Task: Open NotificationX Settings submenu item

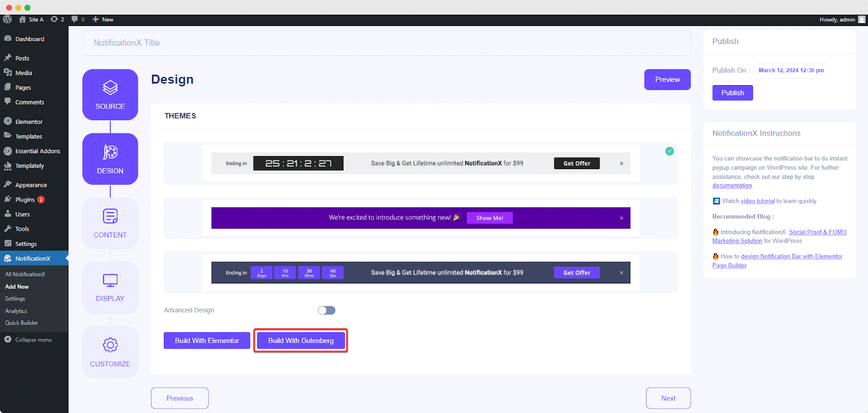Action: (x=15, y=299)
